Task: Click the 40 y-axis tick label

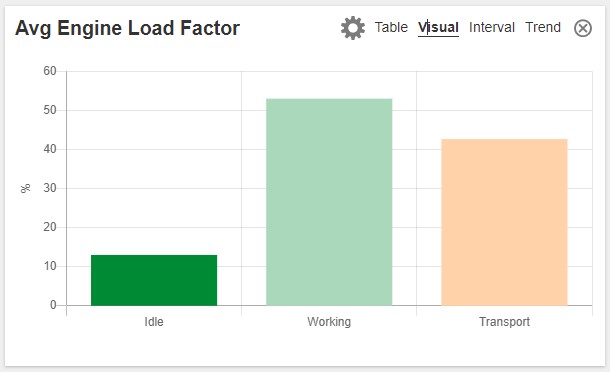Action: pos(50,149)
